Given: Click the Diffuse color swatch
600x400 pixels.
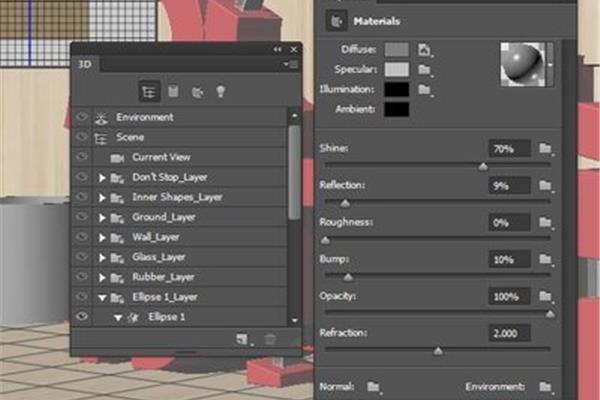Looking at the screenshot, I should click(x=396, y=50).
